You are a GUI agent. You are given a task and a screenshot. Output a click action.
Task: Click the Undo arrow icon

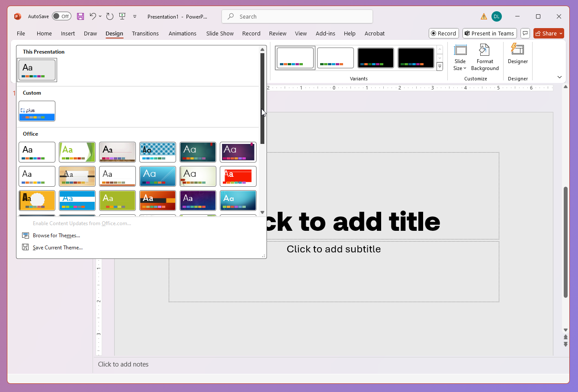pos(93,16)
